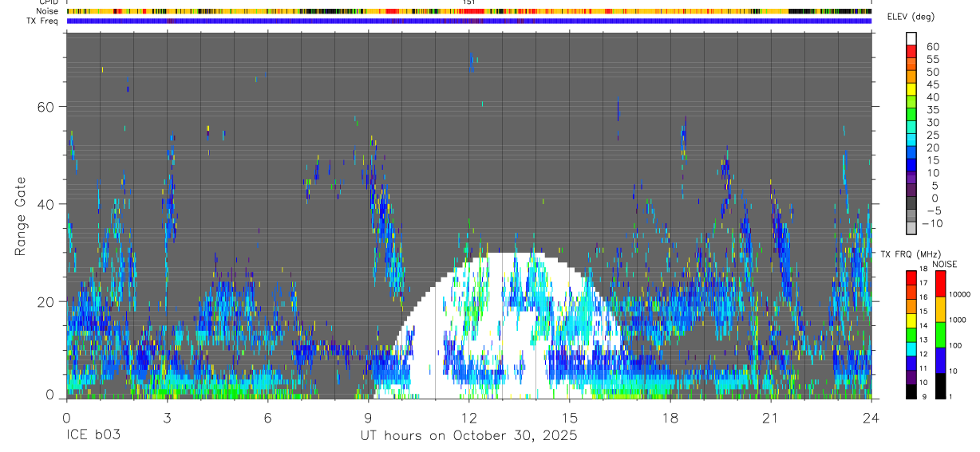The height and width of the screenshot is (452, 980).
Task: Click the 'Range Gate' y-axis label
Action: coord(21,217)
